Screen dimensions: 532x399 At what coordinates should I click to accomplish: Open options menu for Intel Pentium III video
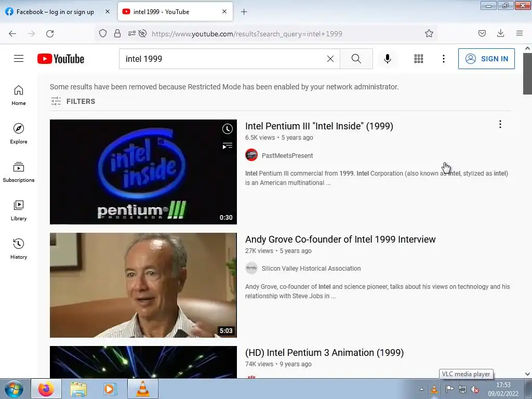point(500,125)
